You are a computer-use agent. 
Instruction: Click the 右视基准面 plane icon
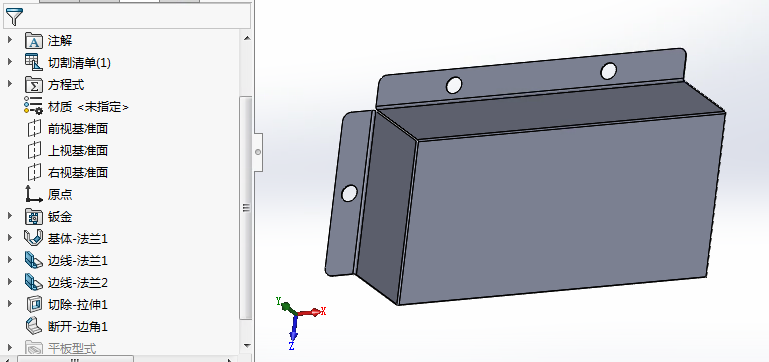click(34, 172)
